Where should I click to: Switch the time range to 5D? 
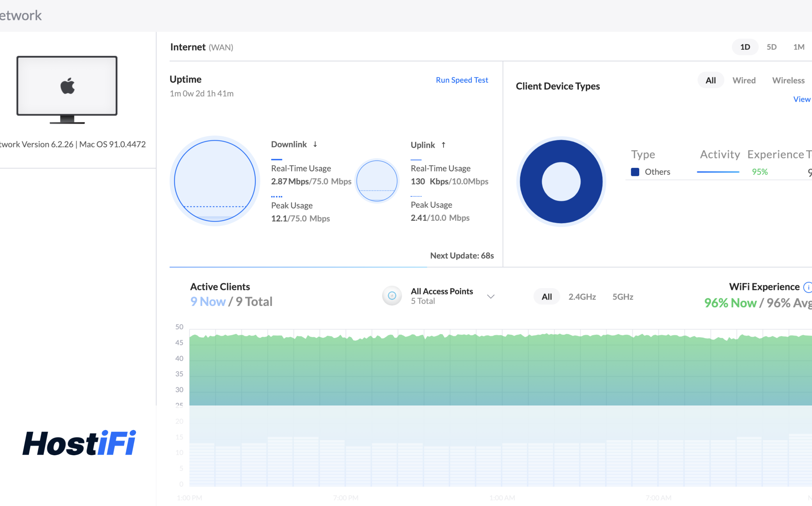(x=772, y=47)
